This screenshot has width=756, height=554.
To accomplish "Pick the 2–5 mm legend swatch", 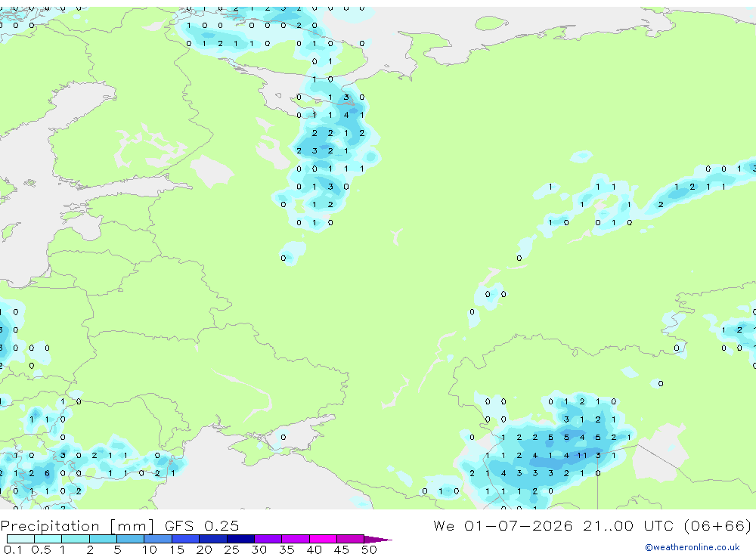I will coord(103,539).
